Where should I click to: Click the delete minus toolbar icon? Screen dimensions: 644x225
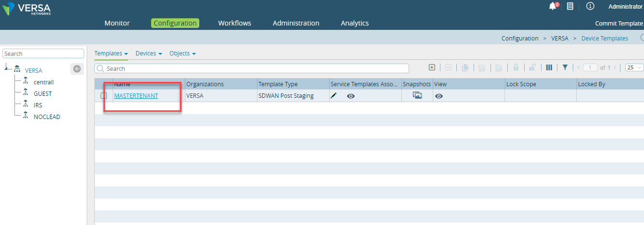point(448,67)
